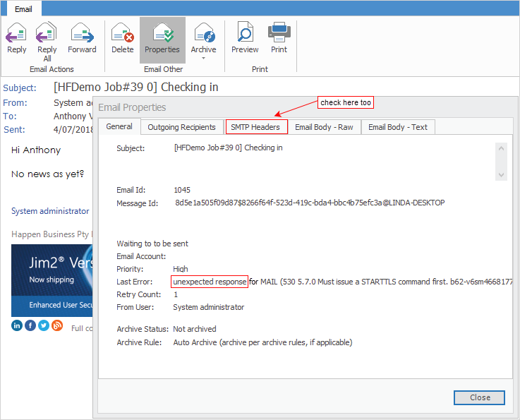Delete the email via ribbon icon
The height and width of the screenshot is (420, 520).
click(122, 38)
